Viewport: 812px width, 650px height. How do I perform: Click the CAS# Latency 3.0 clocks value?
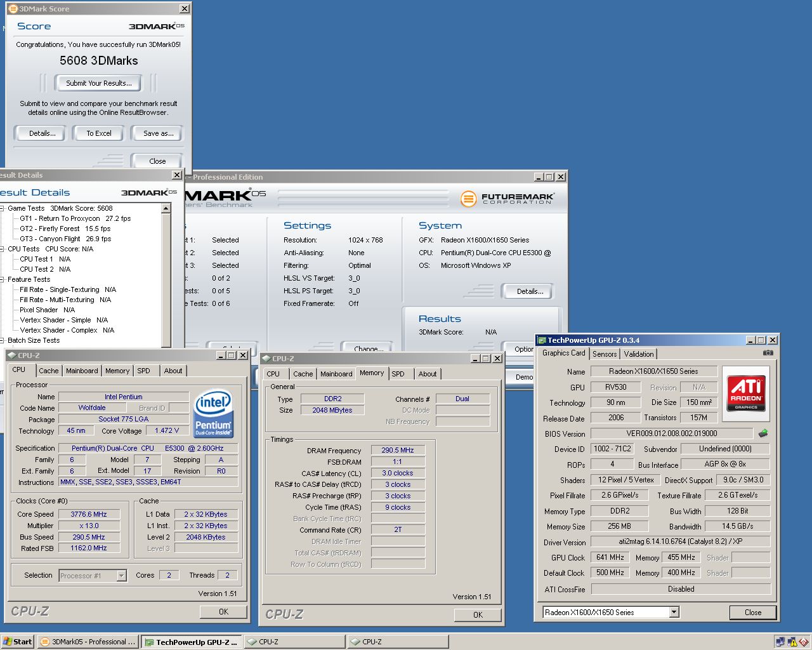[398, 473]
